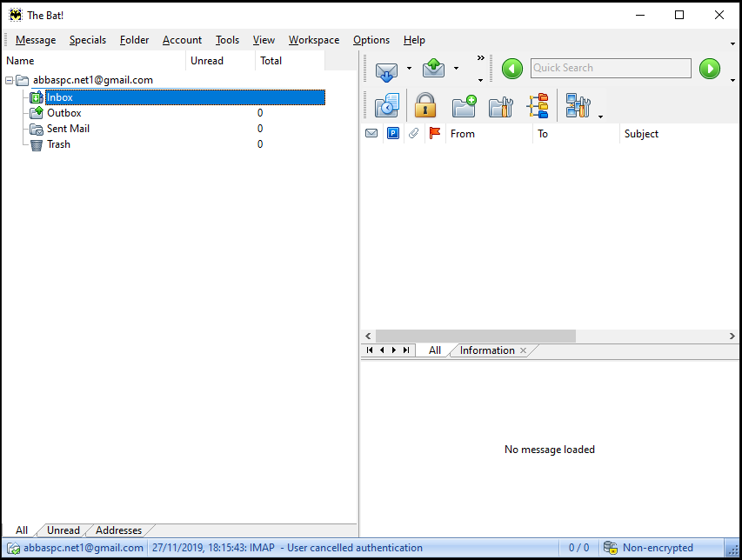This screenshot has height=560, width=742.
Task: Open the Tools menu
Action: (x=227, y=40)
